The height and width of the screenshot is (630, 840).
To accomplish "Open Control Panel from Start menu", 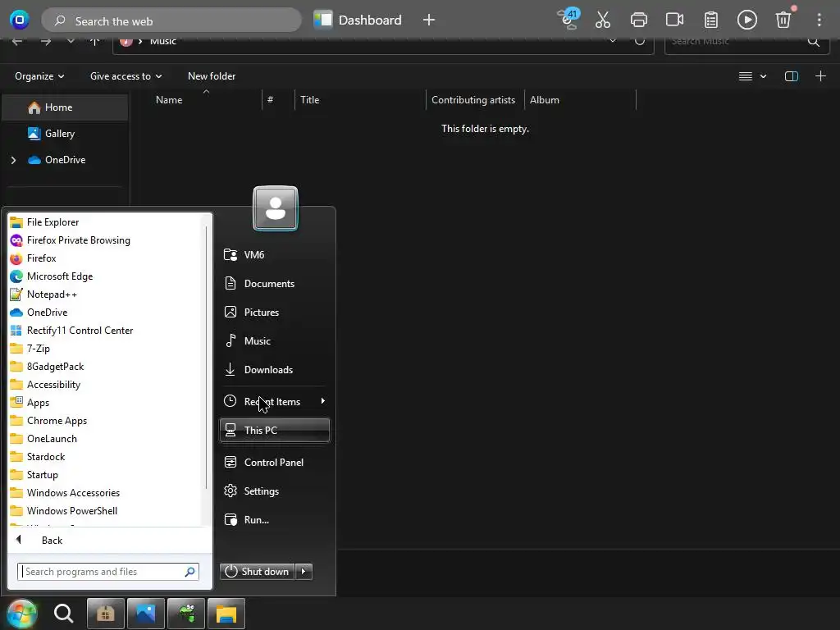I will click(x=274, y=463).
